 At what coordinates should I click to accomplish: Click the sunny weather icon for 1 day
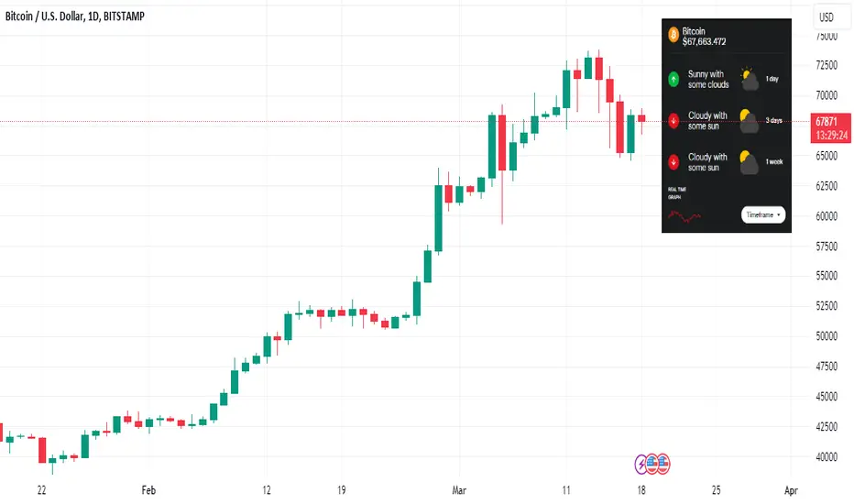click(x=749, y=79)
